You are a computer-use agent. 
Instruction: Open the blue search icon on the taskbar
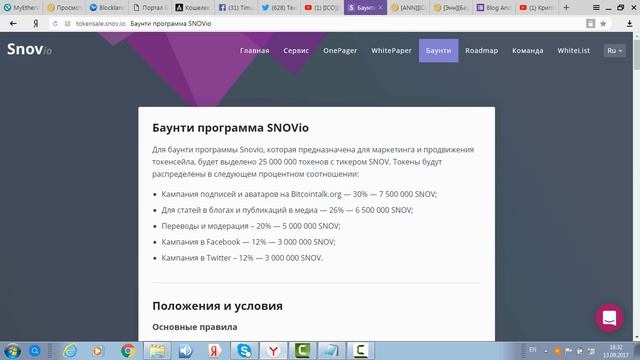35,350
